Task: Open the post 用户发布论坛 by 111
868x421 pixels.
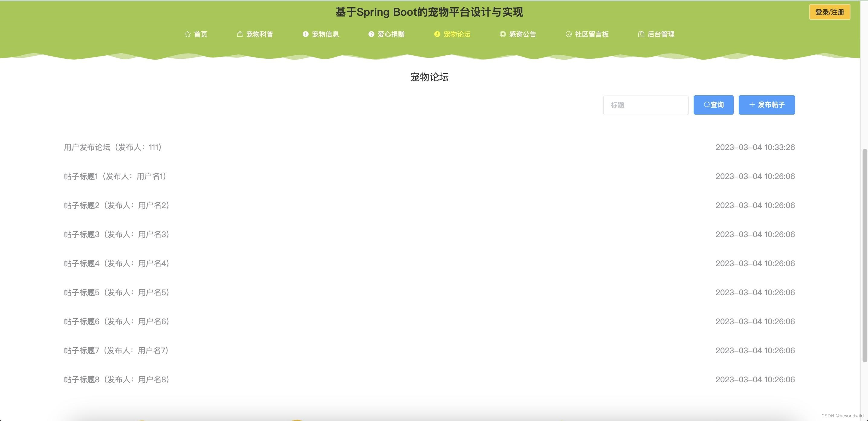Action: click(x=112, y=147)
